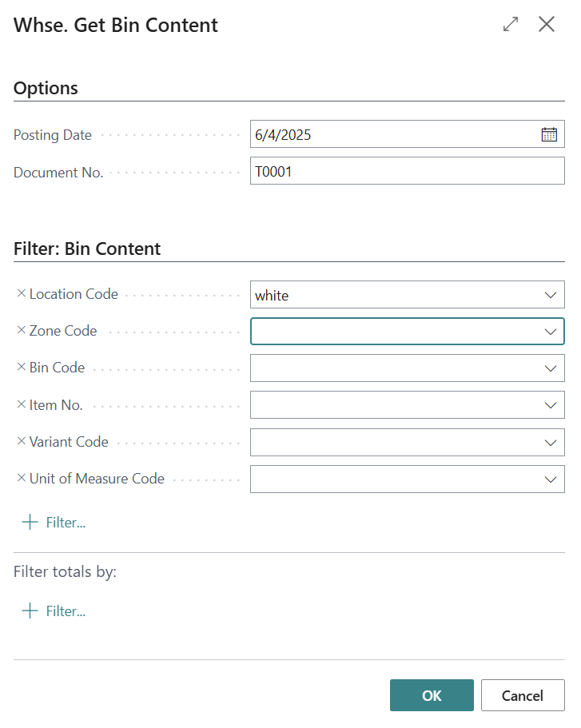Add a new Bin Content filter
The image size is (581, 728).
tap(54, 523)
